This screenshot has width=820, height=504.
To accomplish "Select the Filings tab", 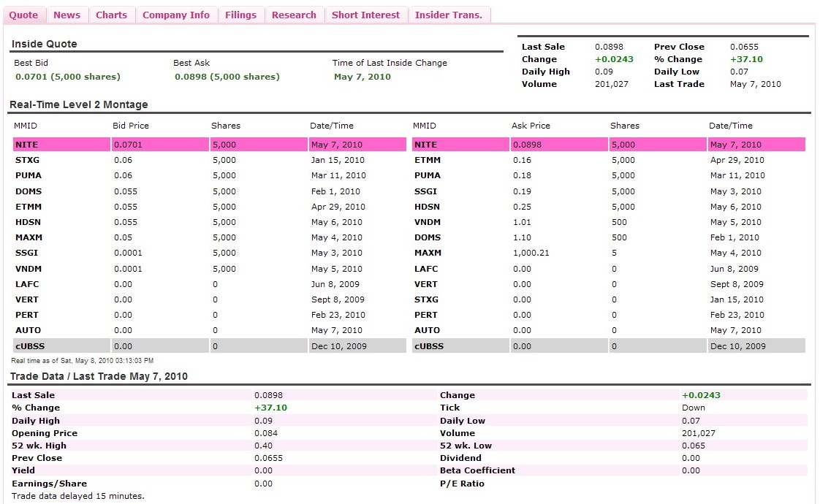I will point(240,15).
